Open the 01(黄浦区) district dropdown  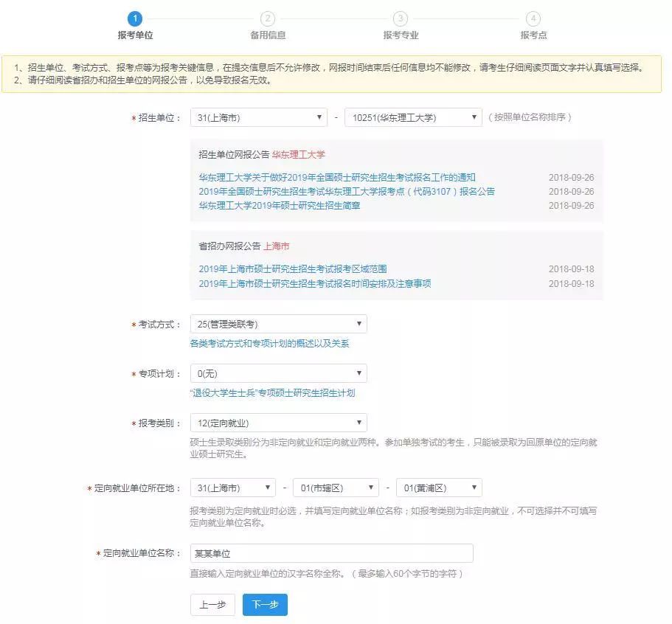pos(439,488)
